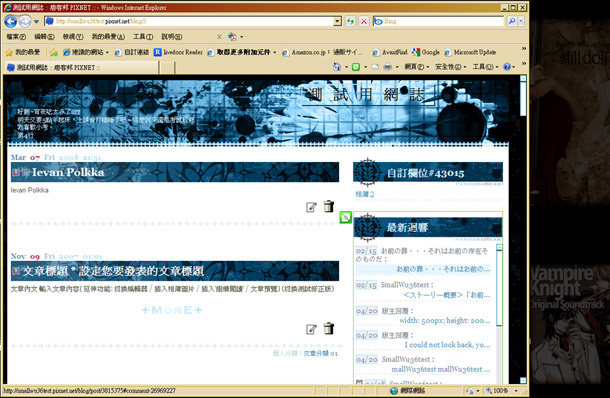Open the 工具(O) command bar dropdown
The width and height of the screenshot is (610, 398).
tap(485, 67)
